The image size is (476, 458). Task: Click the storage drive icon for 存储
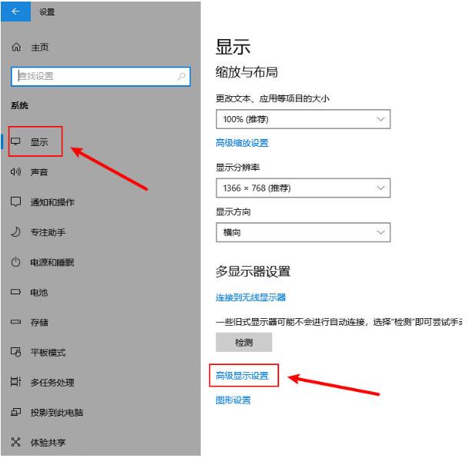click(15, 322)
